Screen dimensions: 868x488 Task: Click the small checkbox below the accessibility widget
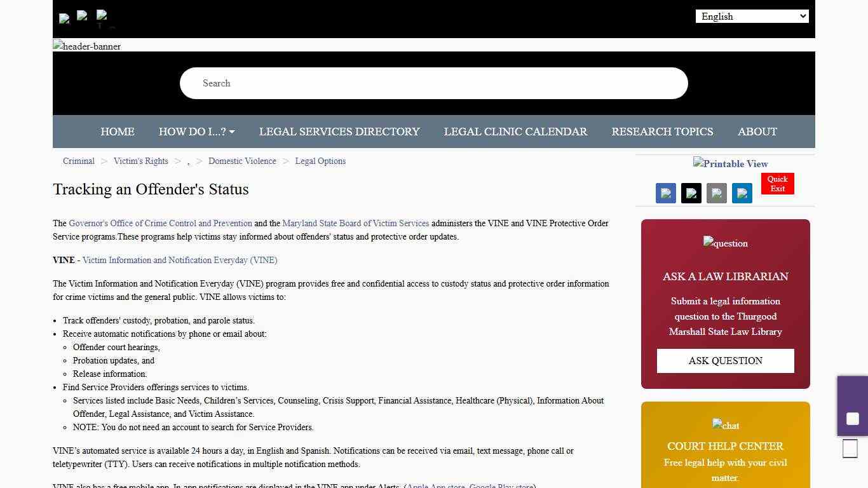(x=850, y=448)
